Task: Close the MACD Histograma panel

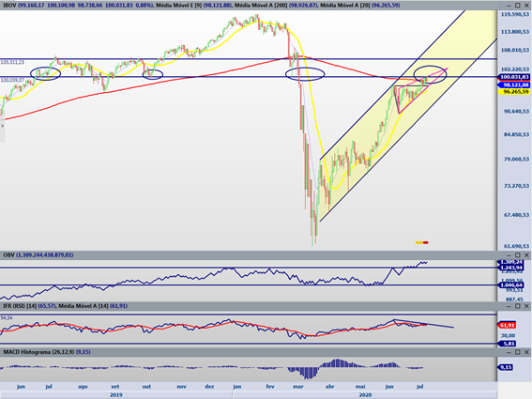Action: pos(526,352)
